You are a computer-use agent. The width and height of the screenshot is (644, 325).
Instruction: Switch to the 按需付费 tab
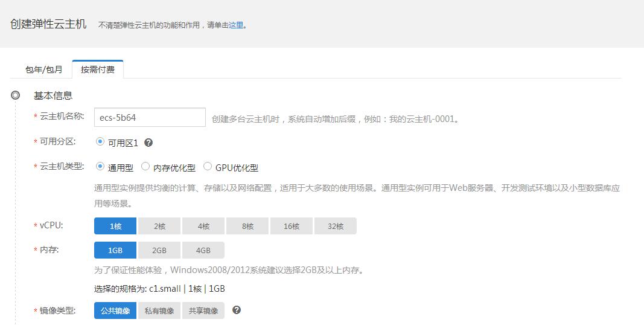click(97, 69)
